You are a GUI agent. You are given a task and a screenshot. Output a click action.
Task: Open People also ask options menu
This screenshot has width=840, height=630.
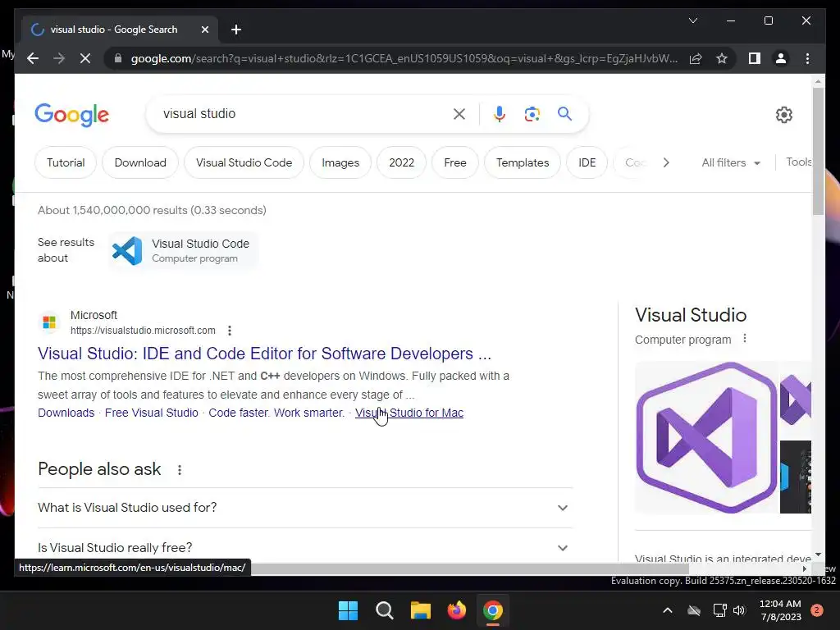(x=180, y=470)
